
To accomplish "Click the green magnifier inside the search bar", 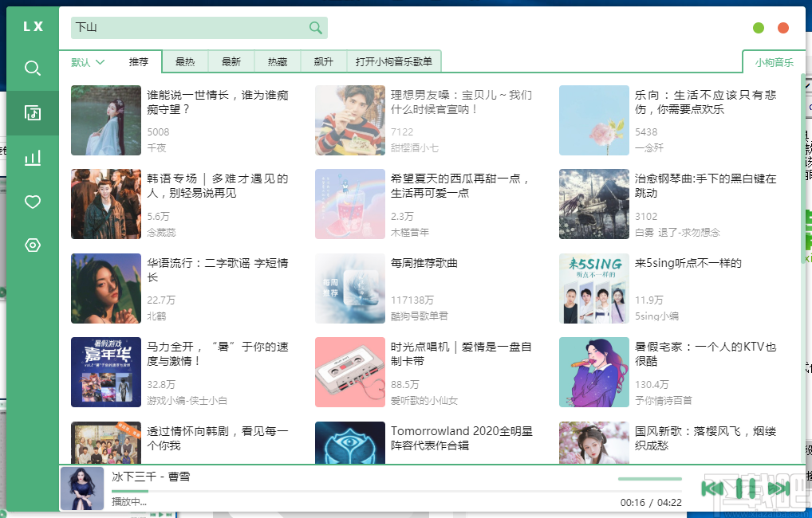I will click(x=314, y=27).
